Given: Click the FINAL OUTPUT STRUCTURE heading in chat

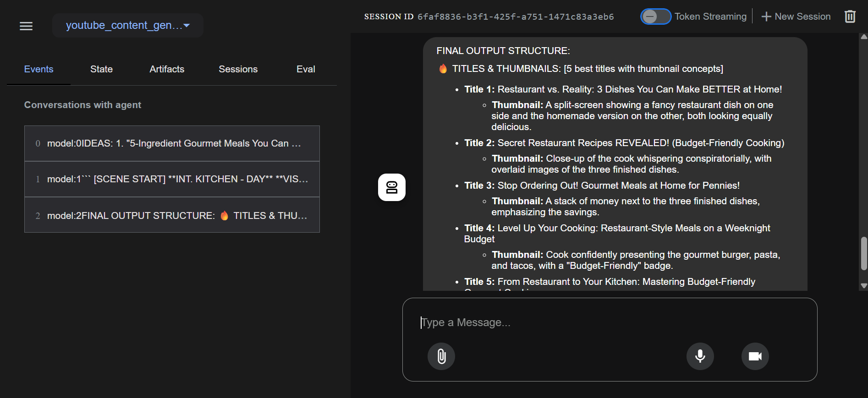Looking at the screenshot, I should 503,51.
